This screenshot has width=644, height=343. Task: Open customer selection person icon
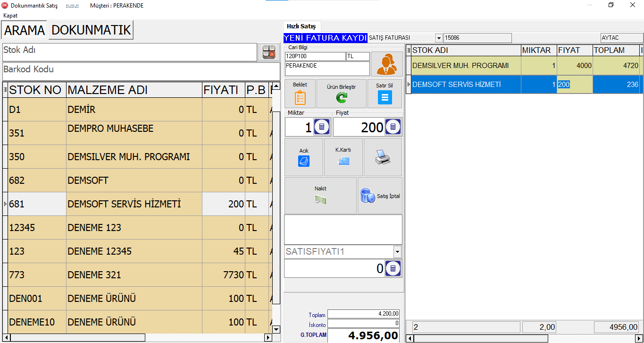click(386, 64)
